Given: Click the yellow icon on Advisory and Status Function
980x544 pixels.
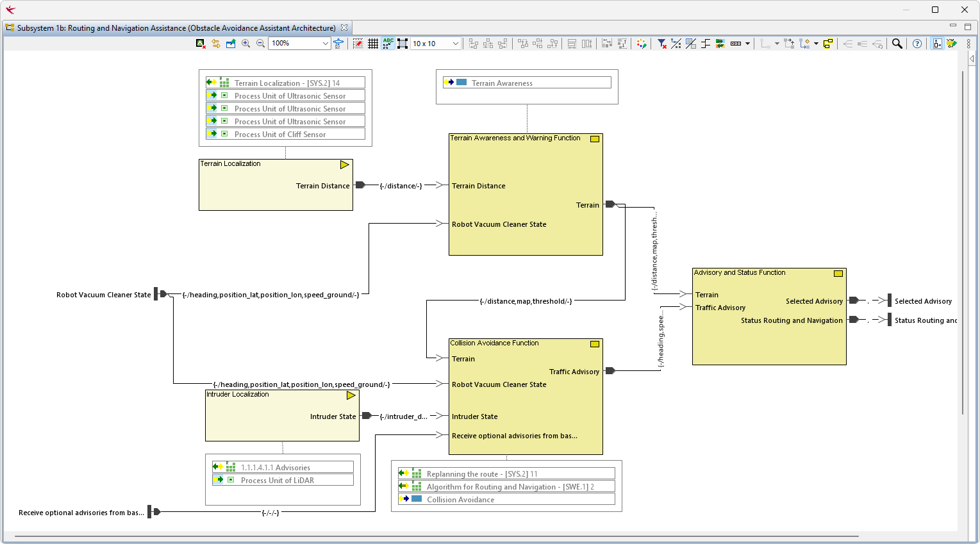Looking at the screenshot, I should pos(838,274).
